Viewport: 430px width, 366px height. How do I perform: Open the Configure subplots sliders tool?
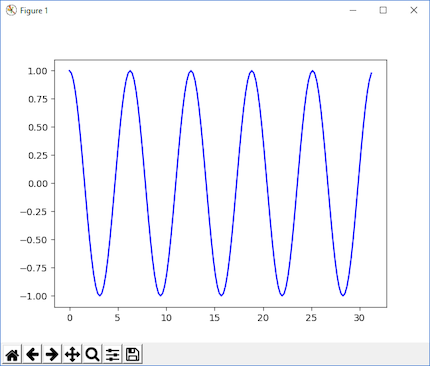(113, 354)
